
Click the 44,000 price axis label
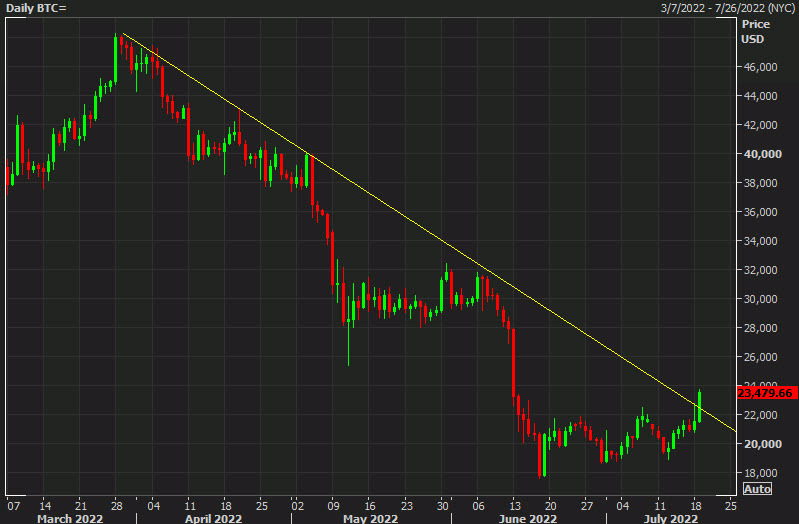click(760, 96)
